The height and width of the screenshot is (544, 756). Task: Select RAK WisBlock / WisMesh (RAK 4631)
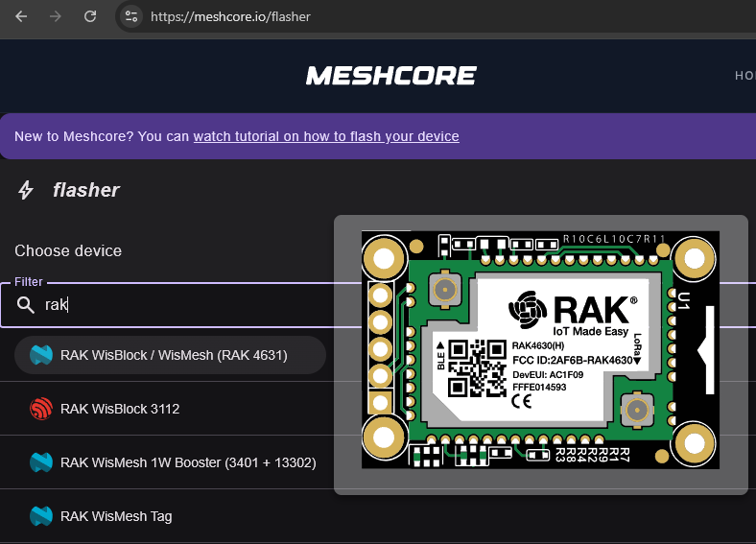(x=170, y=355)
